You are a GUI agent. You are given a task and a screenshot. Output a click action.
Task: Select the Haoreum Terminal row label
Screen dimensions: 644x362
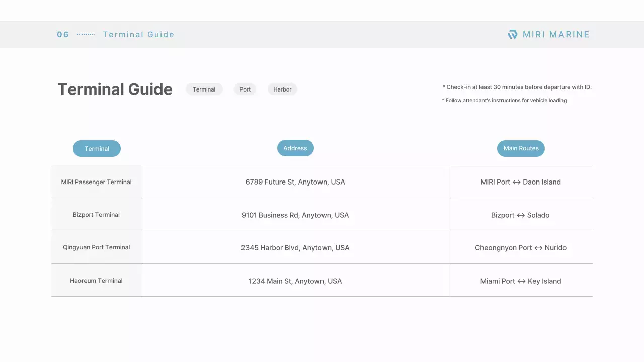[96, 281]
